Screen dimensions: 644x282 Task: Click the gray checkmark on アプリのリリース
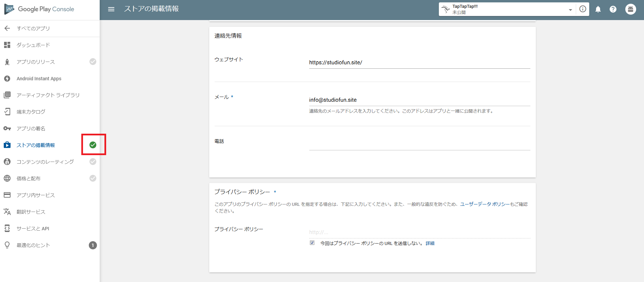93,62
